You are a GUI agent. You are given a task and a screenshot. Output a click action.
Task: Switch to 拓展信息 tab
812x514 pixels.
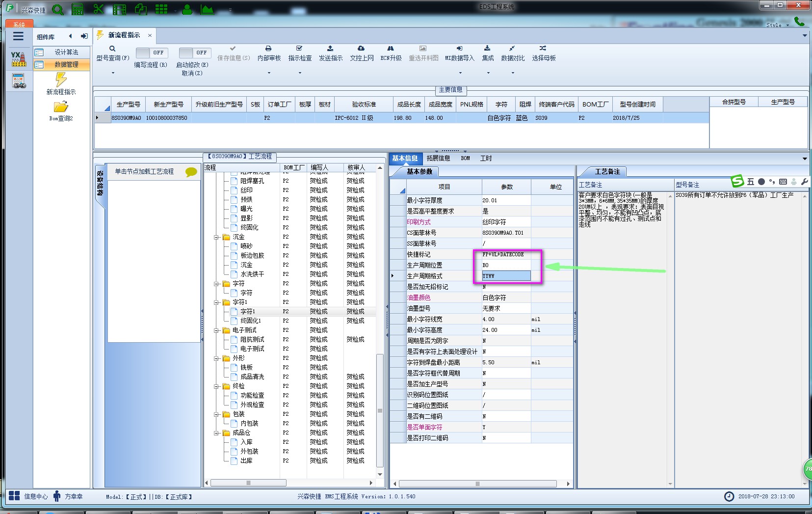click(x=438, y=158)
